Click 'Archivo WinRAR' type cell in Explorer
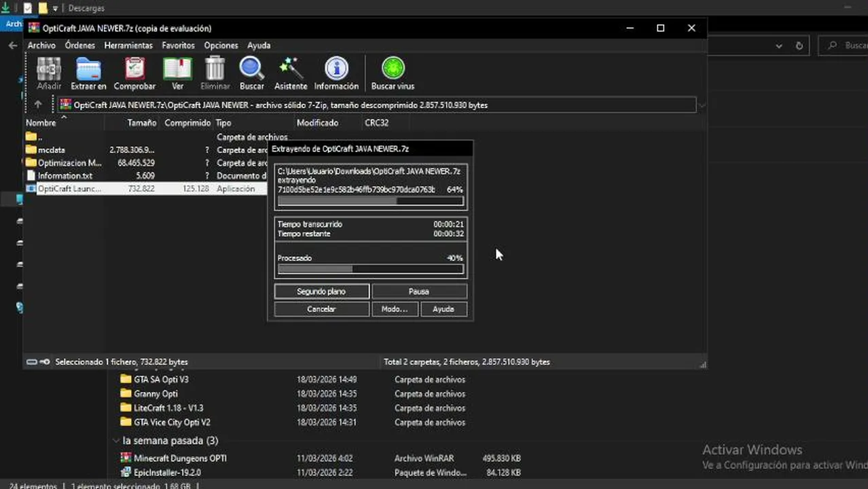Screen dimensions: 868x489 [424, 458]
